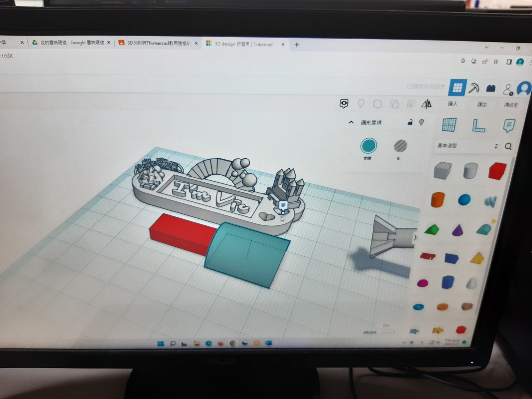Click the shapes search magnifier icon

click(508, 146)
